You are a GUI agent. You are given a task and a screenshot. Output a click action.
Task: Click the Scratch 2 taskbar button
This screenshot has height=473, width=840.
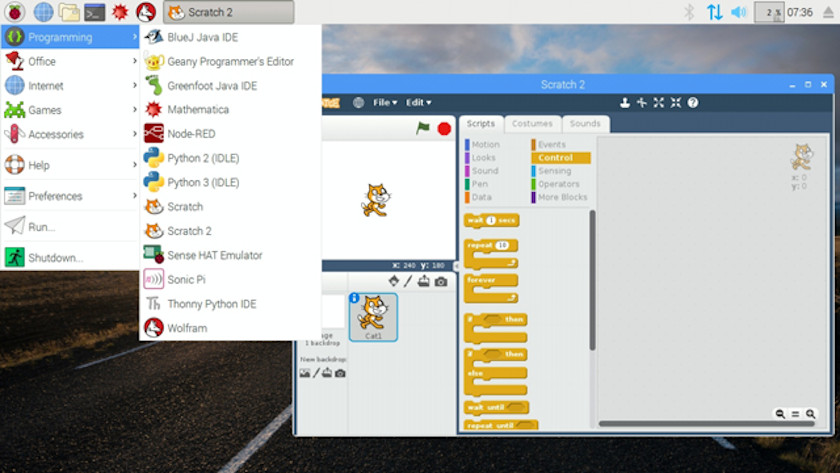[229, 12]
